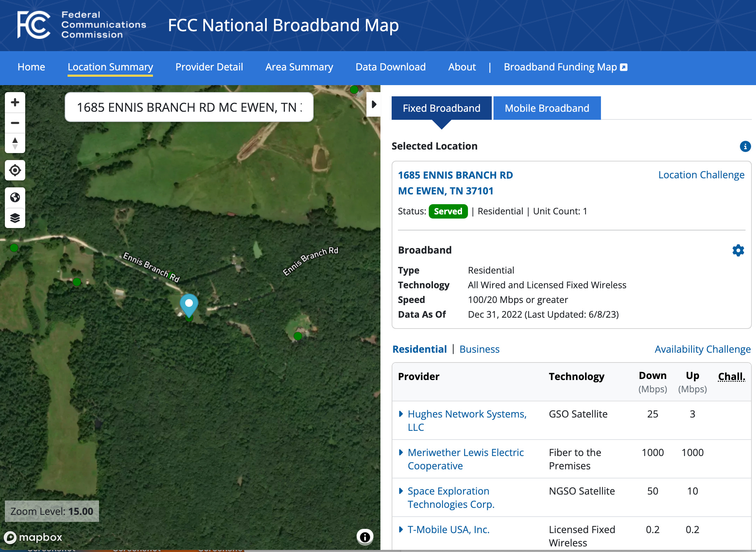Viewport: 756px width, 552px height.
Task: Open the basemap globe icon
Action: click(15, 198)
